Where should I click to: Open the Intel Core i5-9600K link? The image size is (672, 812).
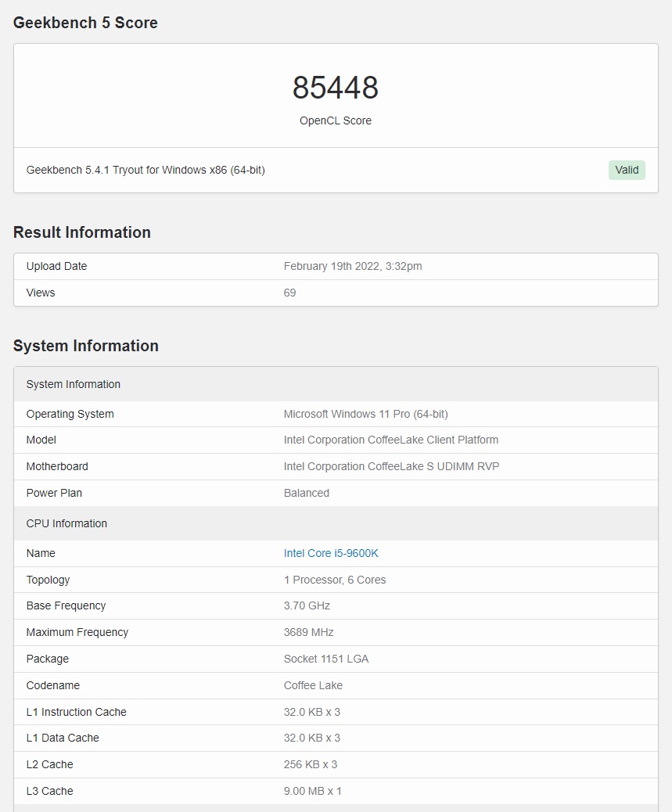click(x=331, y=553)
